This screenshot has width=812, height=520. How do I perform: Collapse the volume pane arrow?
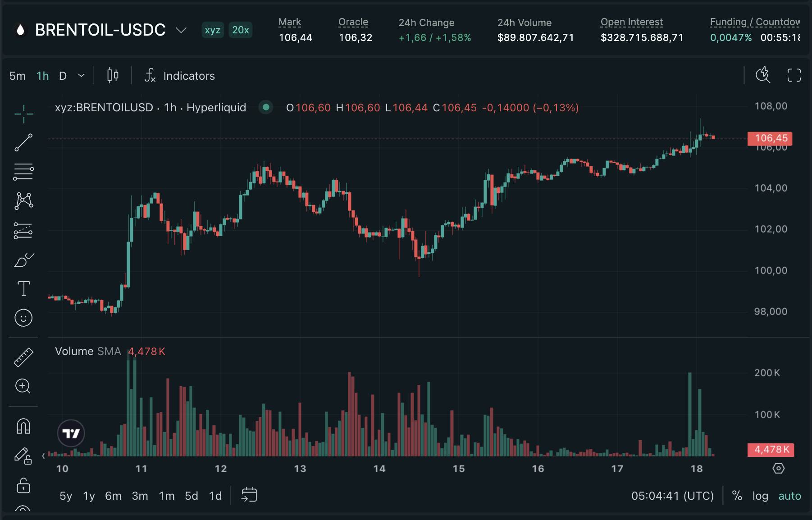tap(43, 456)
